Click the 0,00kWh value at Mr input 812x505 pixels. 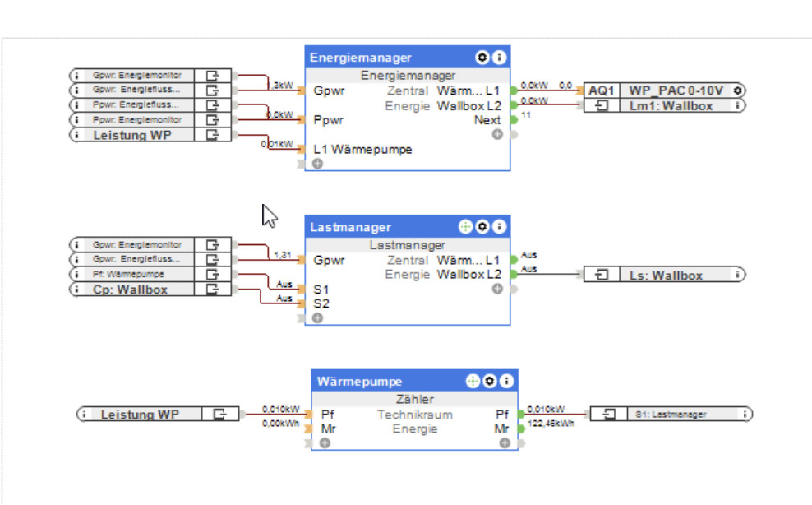pyautogui.click(x=281, y=424)
